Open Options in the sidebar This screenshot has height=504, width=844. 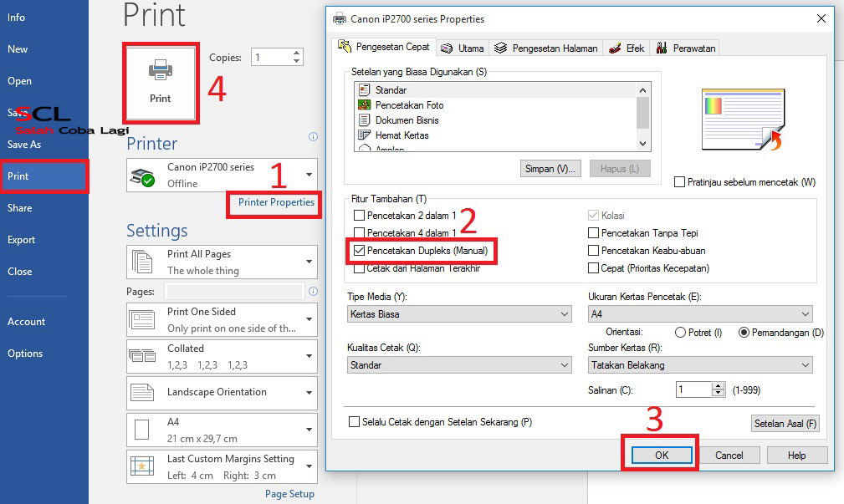[x=25, y=353]
